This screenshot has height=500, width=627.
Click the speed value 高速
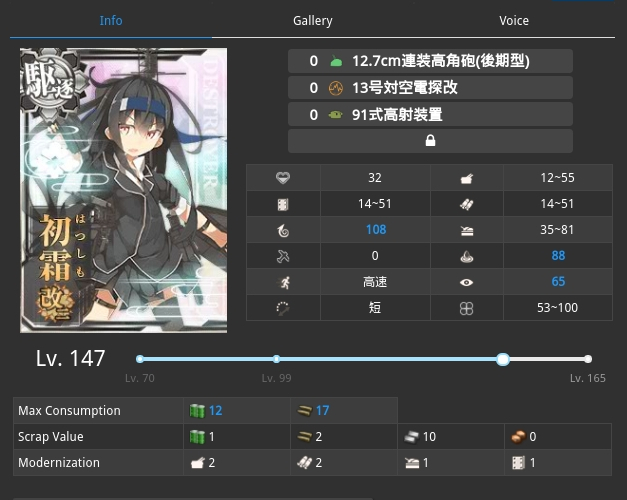375,282
